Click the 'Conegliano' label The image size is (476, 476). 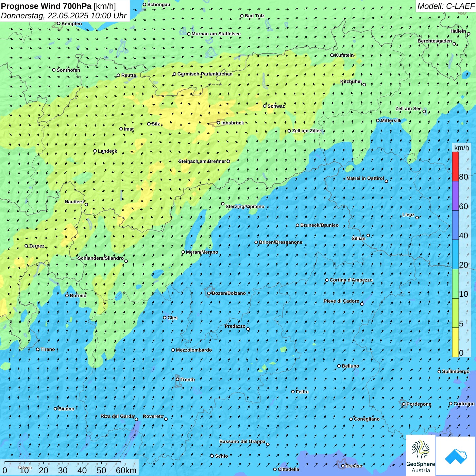tap(367, 419)
